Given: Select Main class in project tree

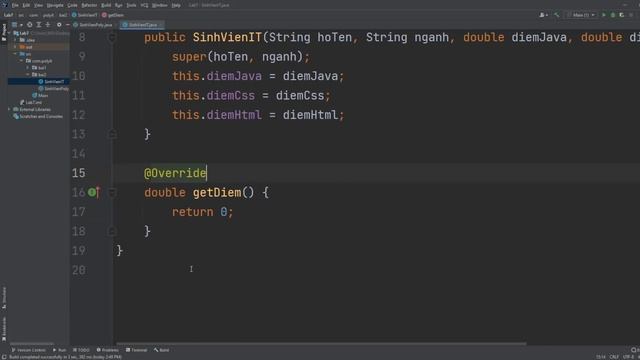Looking at the screenshot, I should (x=40, y=96).
